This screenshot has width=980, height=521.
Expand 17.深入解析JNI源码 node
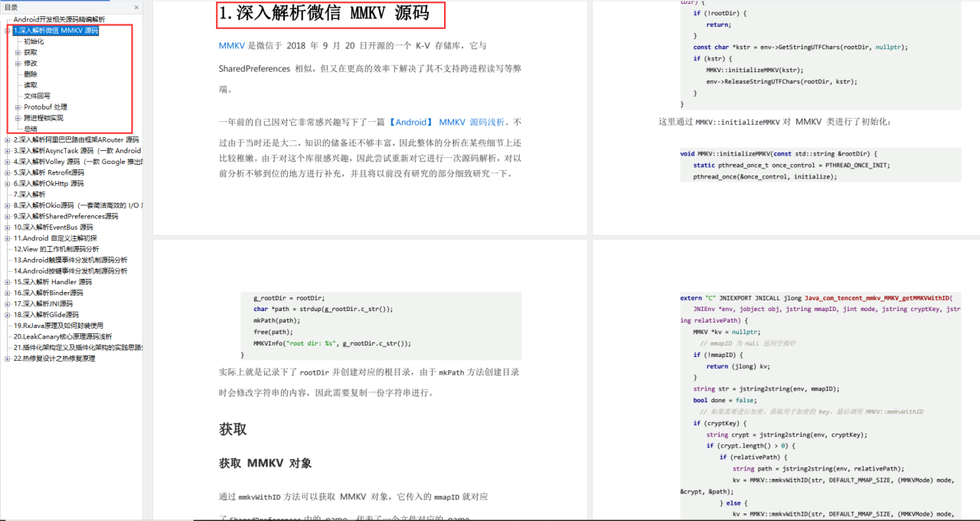8,303
